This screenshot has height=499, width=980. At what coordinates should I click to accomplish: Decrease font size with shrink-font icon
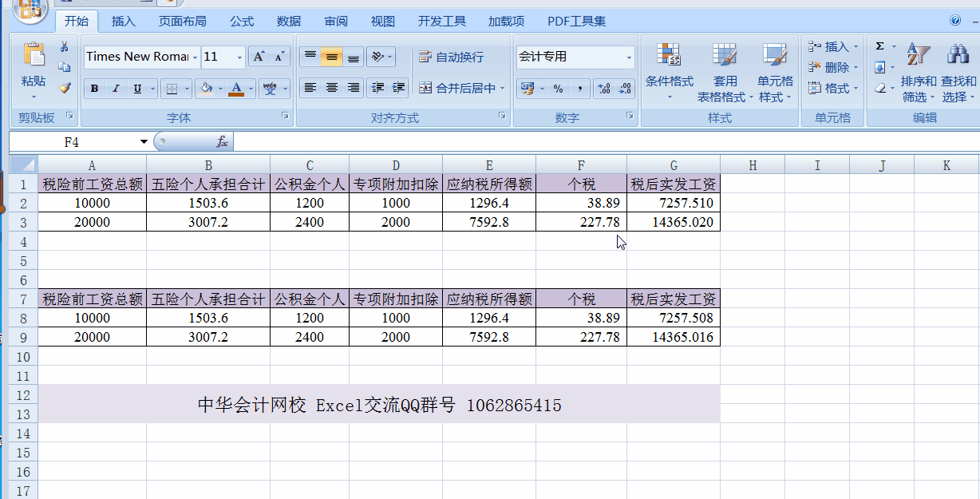(x=279, y=57)
